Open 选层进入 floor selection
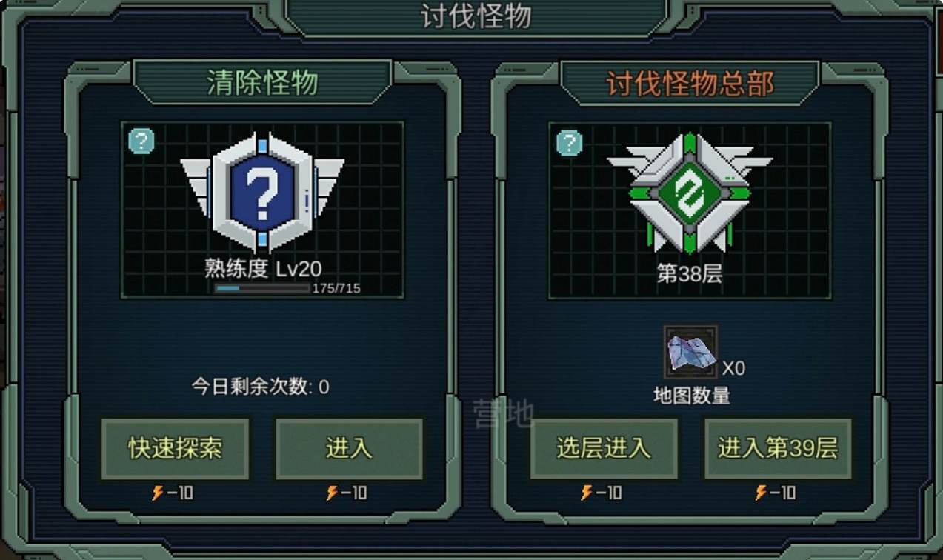 pyautogui.click(x=604, y=449)
